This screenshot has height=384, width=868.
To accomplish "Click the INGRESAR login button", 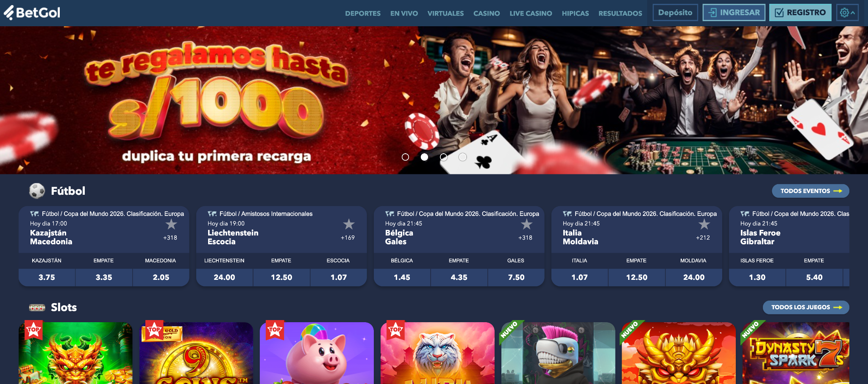I will point(734,13).
